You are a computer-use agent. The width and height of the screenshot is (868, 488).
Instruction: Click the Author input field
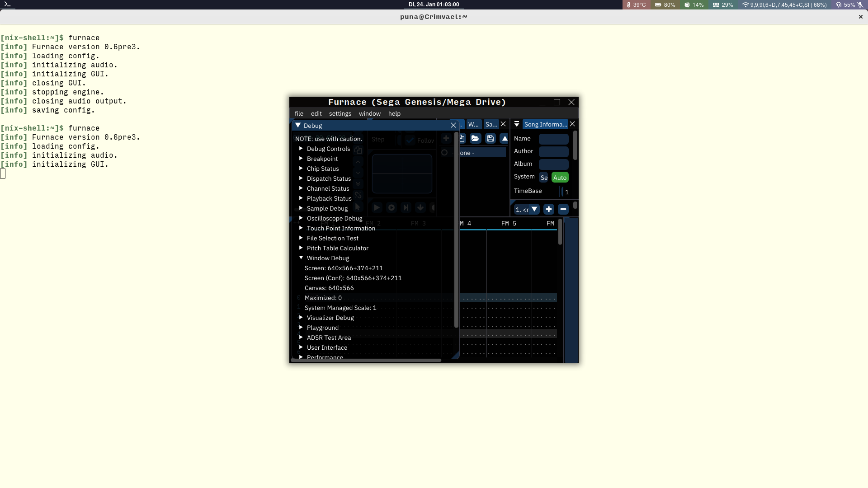pos(553,151)
